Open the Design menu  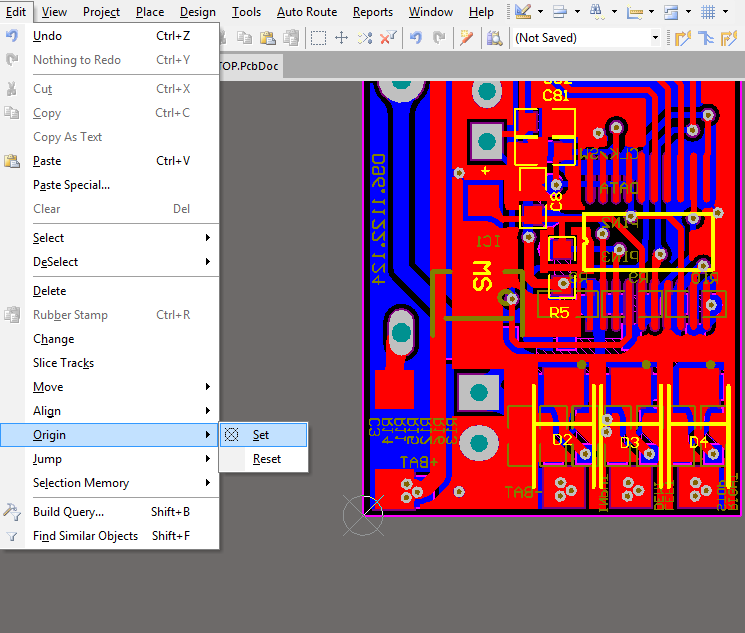point(198,12)
